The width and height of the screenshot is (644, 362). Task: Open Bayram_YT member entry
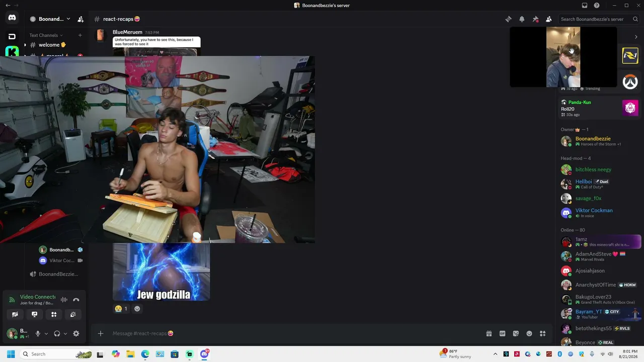(x=599, y=314)
